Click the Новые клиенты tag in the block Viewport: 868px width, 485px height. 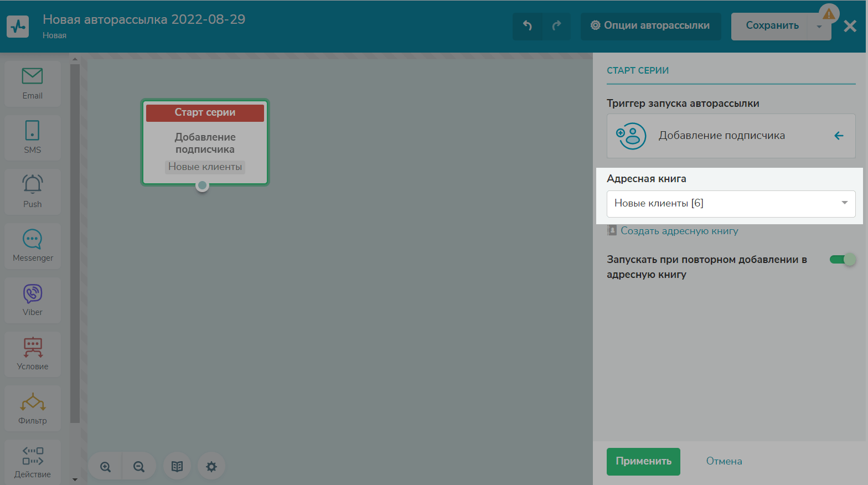[x=205, y=167]
